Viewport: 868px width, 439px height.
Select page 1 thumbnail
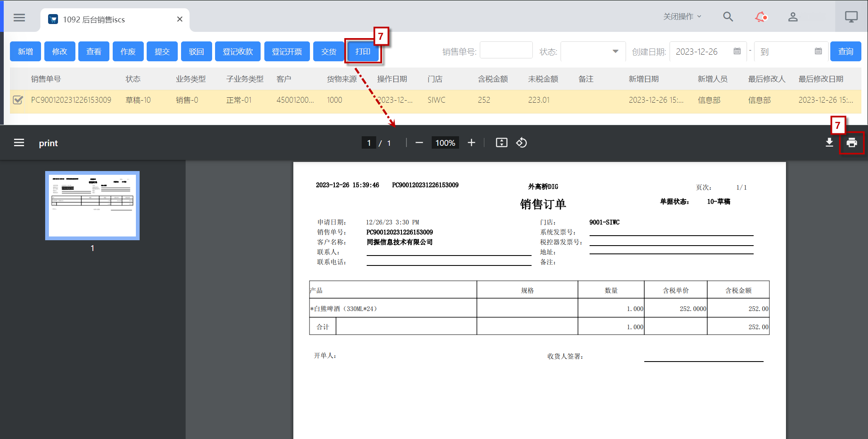[92, 205]
